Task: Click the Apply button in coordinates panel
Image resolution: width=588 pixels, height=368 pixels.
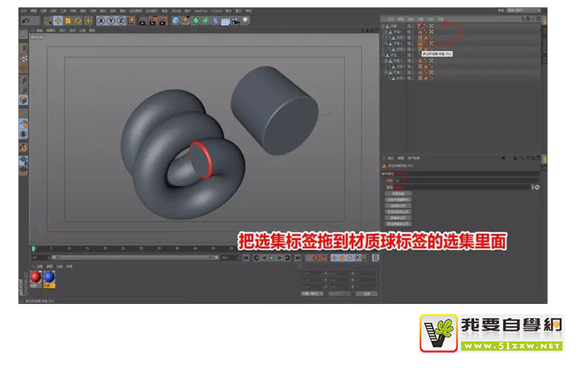Action: tap(365, 293)
